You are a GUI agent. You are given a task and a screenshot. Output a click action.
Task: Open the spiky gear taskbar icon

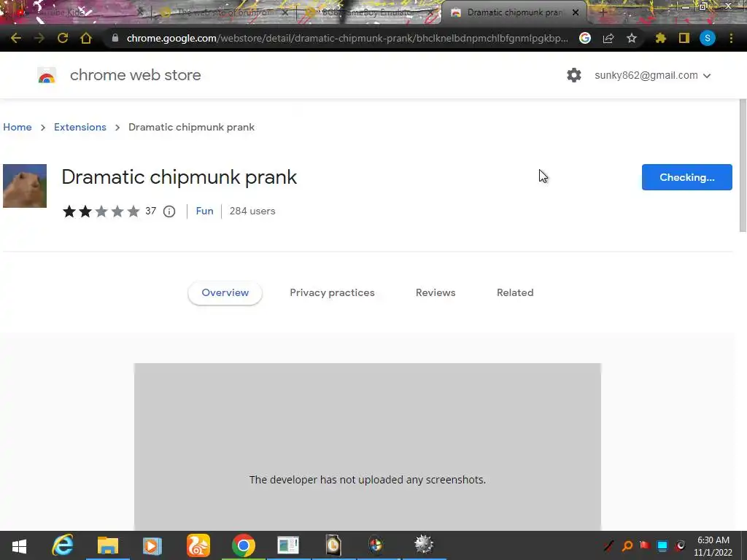tap(424, 545)
